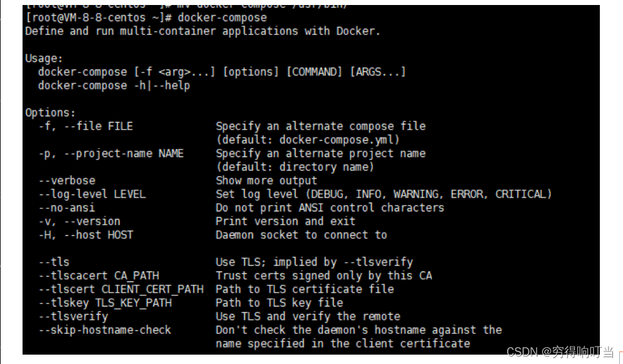The height and width of the screenshot is (364, 623).
Task: Click the docker-compose command at the prompt
Action: [x=222, y=18]
